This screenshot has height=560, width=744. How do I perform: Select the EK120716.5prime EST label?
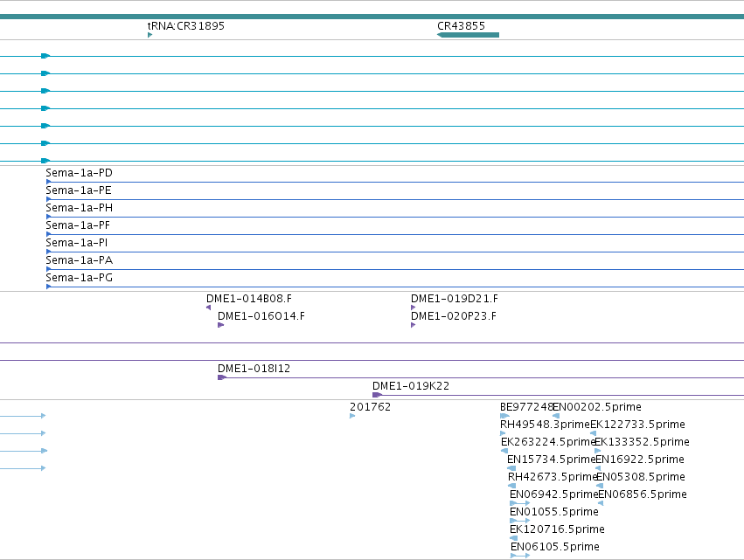click(x=557, y=529)
